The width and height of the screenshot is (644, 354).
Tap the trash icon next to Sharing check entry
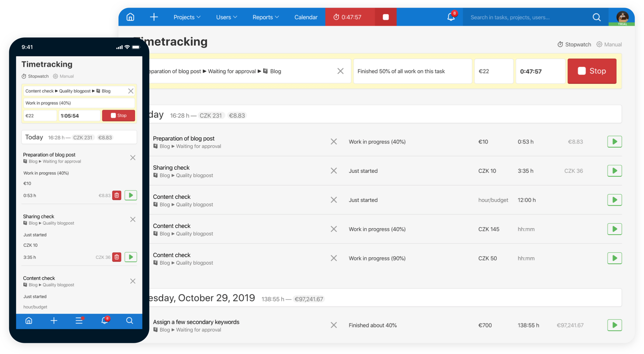(x=117, y=257)
